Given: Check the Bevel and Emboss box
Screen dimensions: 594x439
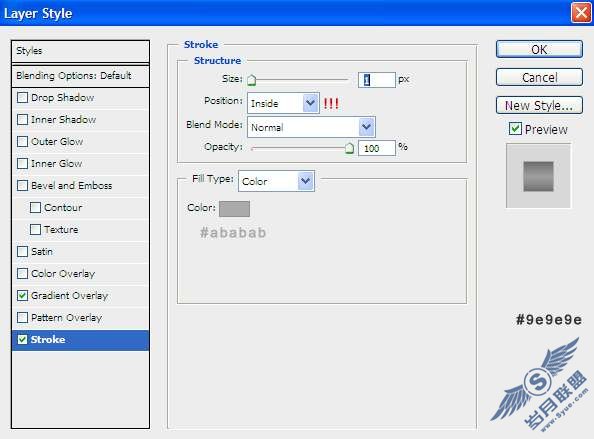Looking at the screenshot, I should pyautogui.click(x=22, y=185).
